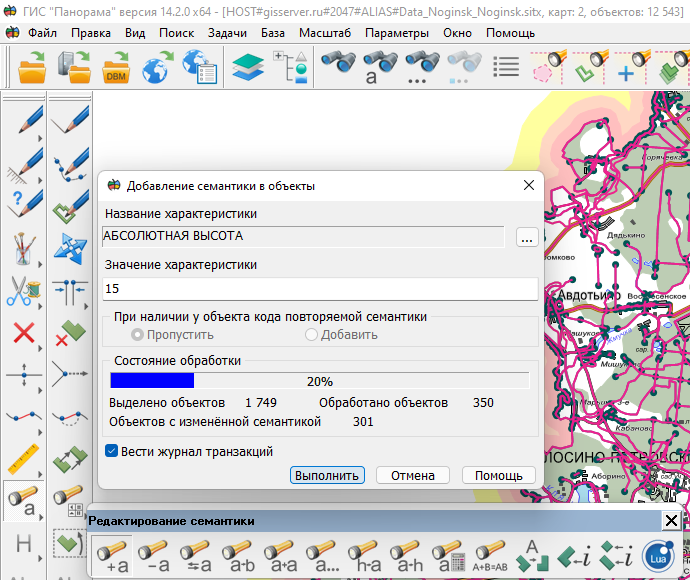Select the paint brushes jar tool
The width and height of the screenshot is (693, 580).
[x=23, y=246]
